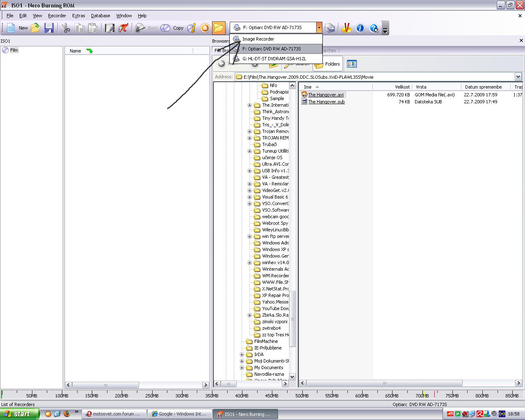Expand the Trojan Remov folder node
This screenshot has height=420, width=525.
click(249, 132)
